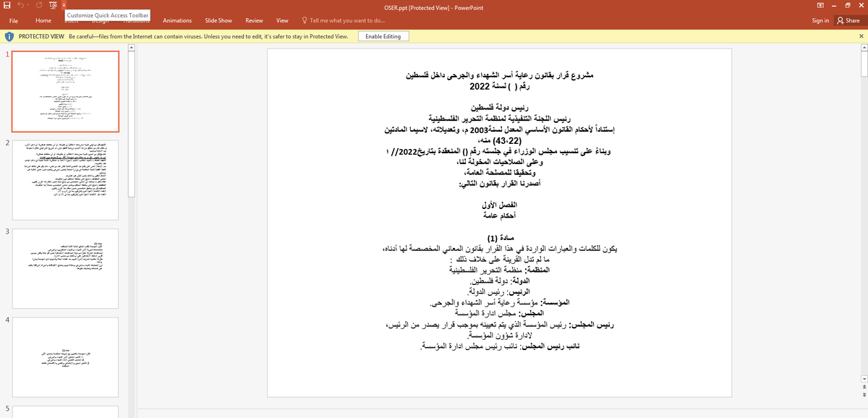Open the File tab
The image size is (868, 418).
[14, 21]
